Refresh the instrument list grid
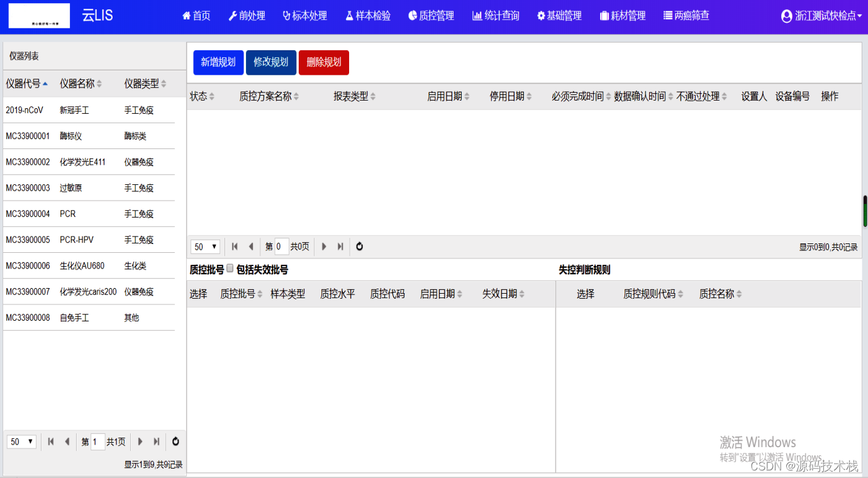This screenshot has width=868, height=478. coord(175,442)
